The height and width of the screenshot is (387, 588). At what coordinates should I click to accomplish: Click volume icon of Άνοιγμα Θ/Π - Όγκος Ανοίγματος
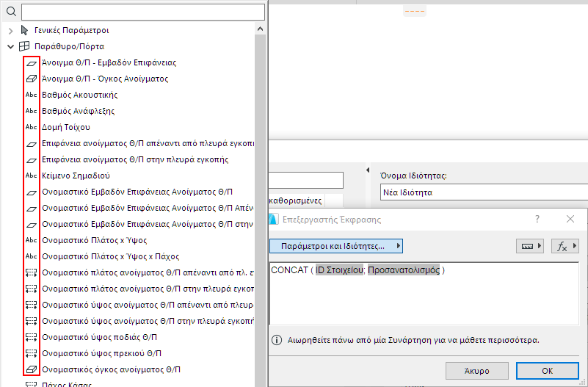coord(31,79)
